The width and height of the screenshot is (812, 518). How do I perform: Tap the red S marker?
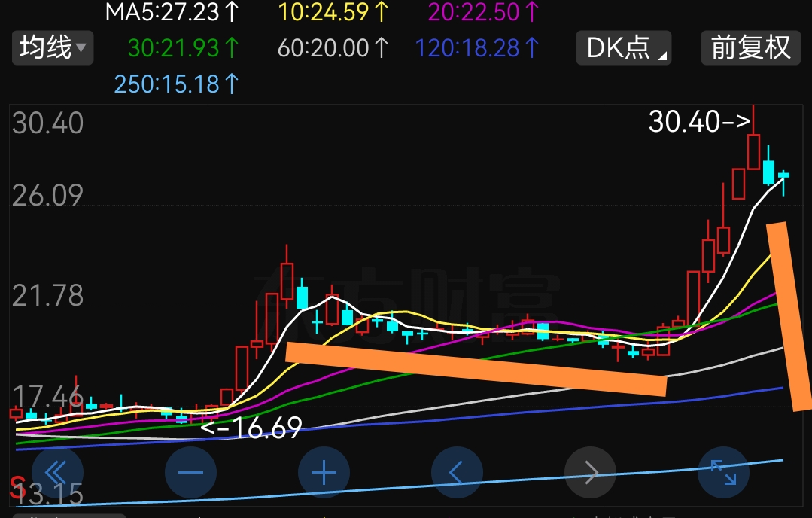17,487
